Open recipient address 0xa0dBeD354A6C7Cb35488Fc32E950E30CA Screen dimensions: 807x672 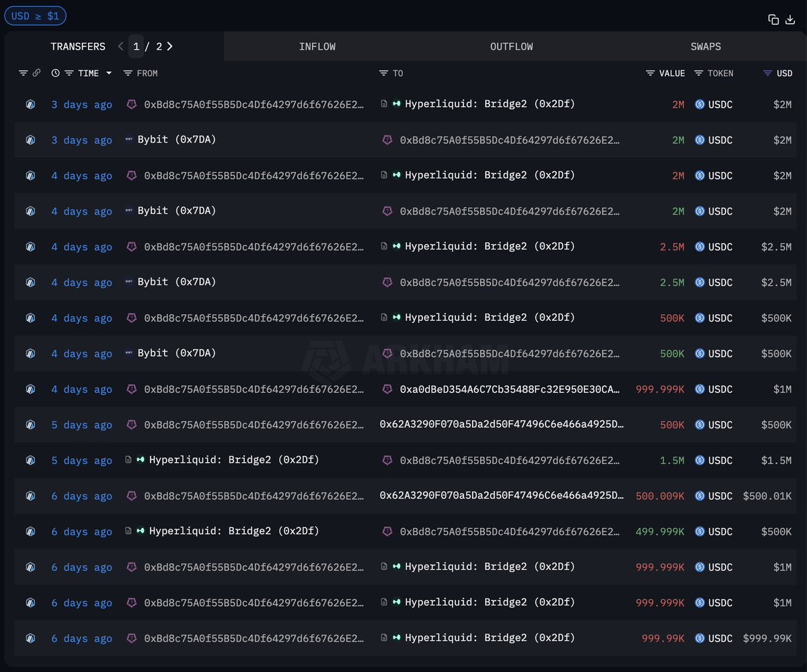[510, 389]
